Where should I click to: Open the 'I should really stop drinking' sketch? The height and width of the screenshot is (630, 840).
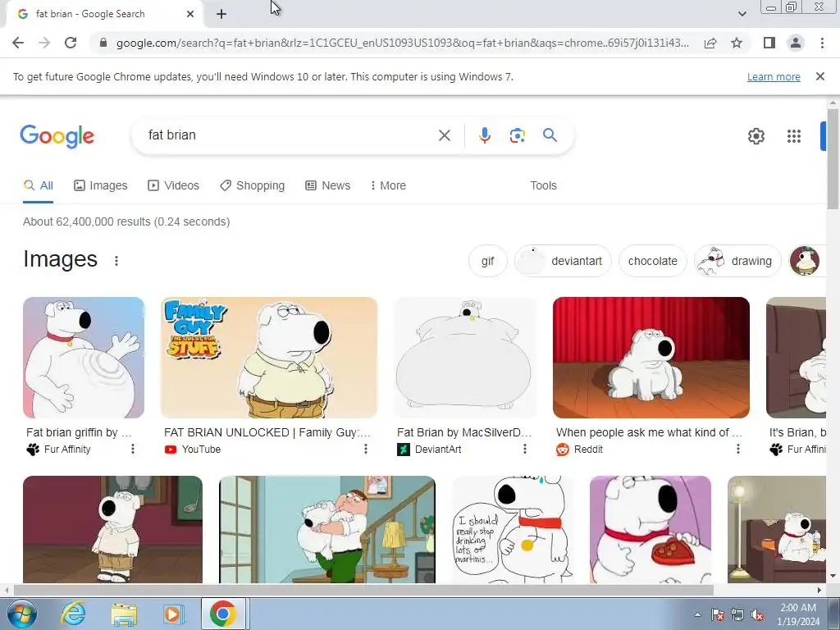[x=513, y=529]
